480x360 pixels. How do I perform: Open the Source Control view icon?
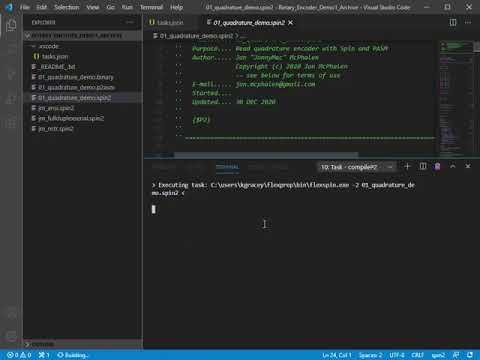pos(11,74)
